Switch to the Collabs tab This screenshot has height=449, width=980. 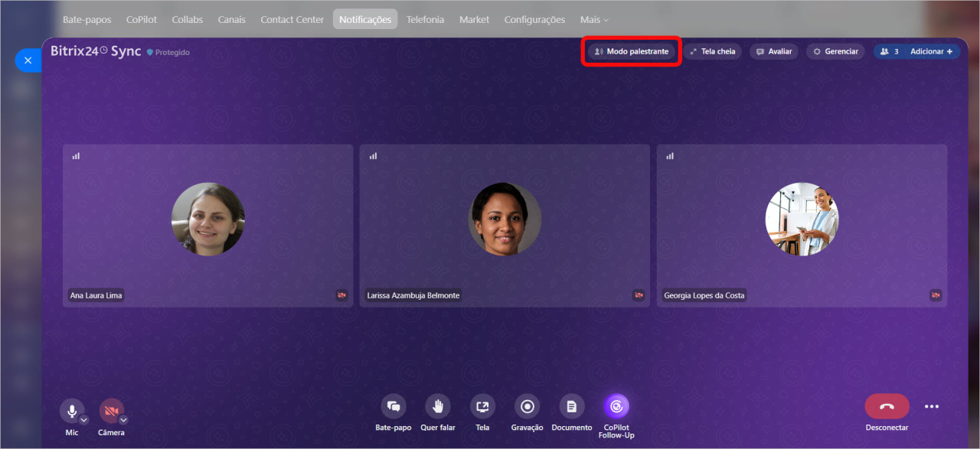[x=188, y=19]
